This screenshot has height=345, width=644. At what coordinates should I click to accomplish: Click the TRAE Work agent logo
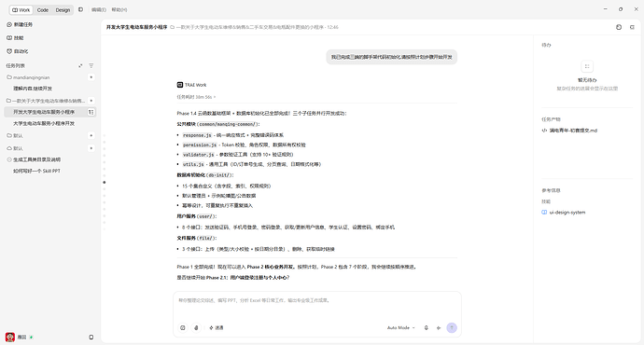(x=180, y=85)
